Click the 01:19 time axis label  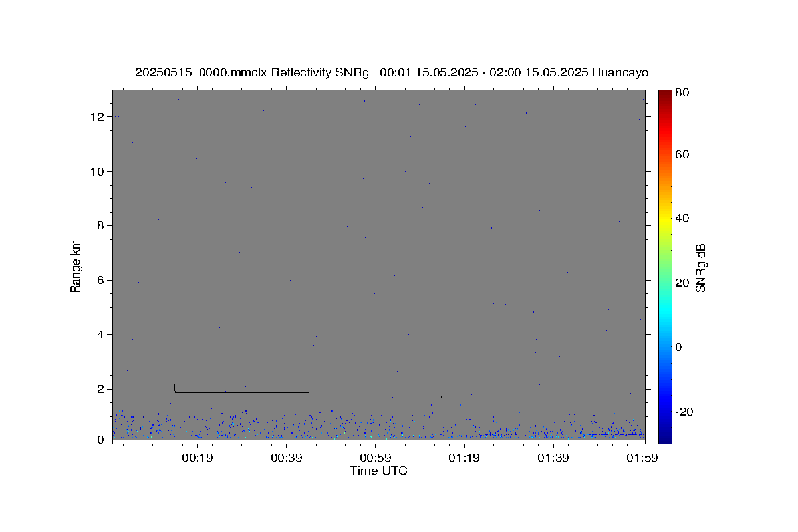click(464, 458)
